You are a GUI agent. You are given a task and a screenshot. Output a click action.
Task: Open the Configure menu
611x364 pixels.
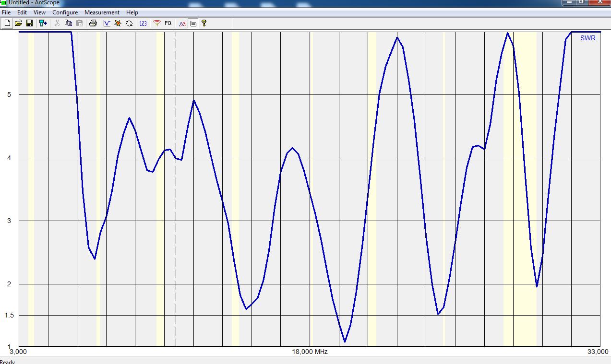click(x=65, y=12)
